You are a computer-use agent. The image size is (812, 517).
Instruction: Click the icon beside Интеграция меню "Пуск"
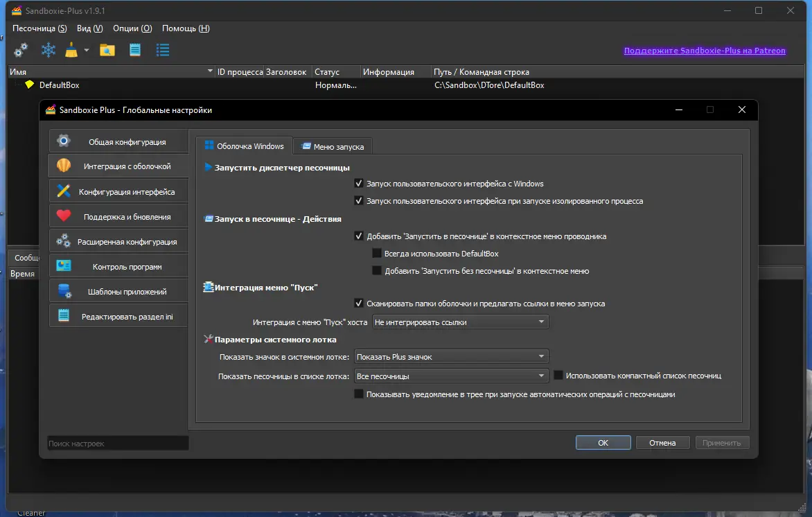(x=208, y=287)
